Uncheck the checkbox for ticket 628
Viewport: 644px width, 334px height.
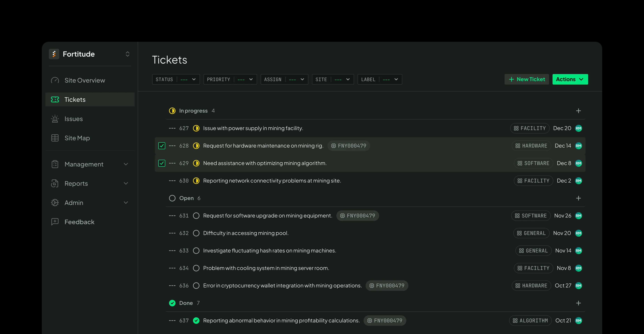point(162,146)
